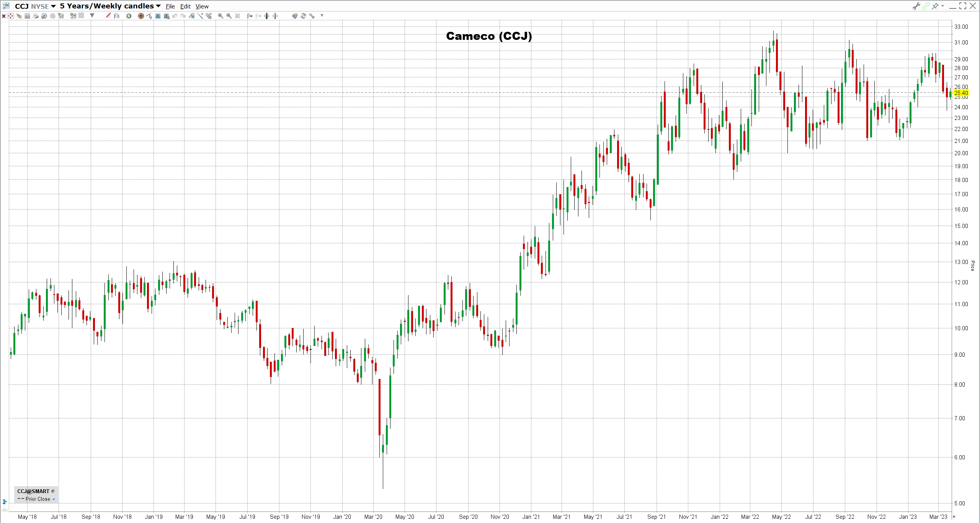The width and height of the screenshot is (980, 523).
Task: Click the zoom in magnifier icon
Action: (x=220, y=16)
